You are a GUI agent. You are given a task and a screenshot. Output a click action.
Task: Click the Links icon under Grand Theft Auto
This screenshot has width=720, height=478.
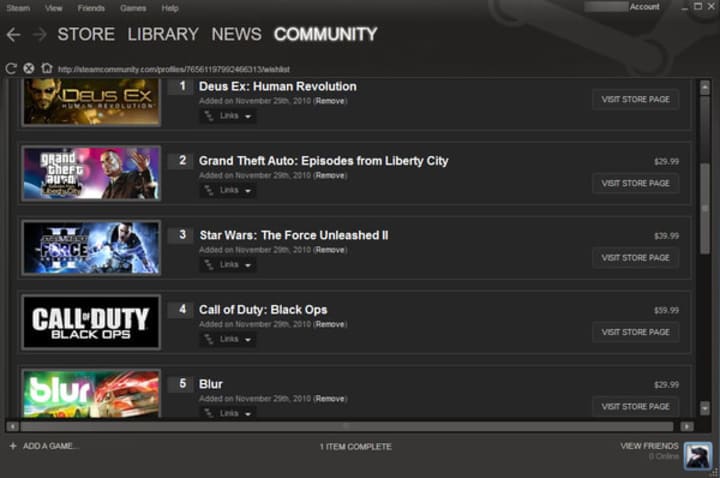click(209, 190)
